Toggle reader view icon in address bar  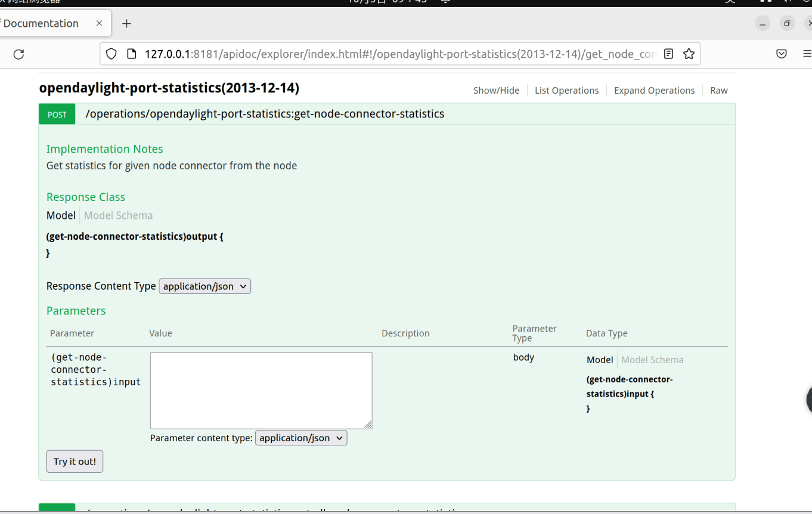pyautogui.click(x=668, y=54)
